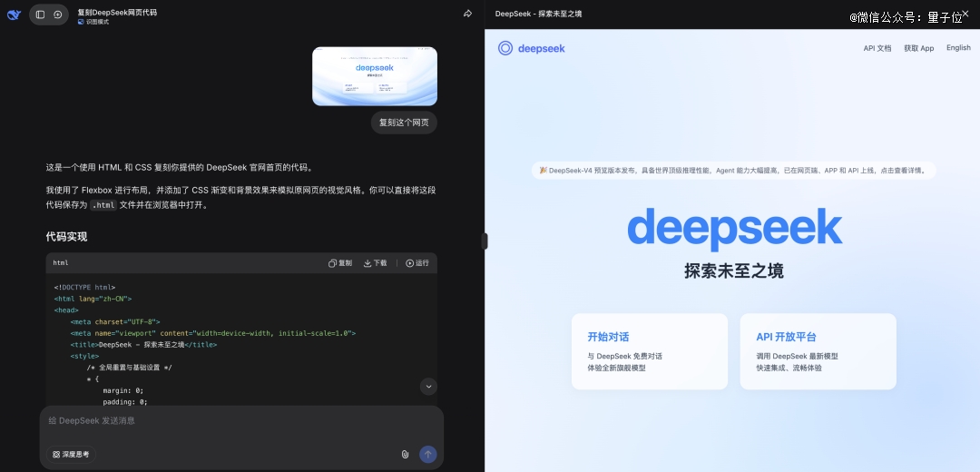Open 获取 App in preview navbar
The width and height of the screenshot is (980, 472).
[x=918, y=48]
